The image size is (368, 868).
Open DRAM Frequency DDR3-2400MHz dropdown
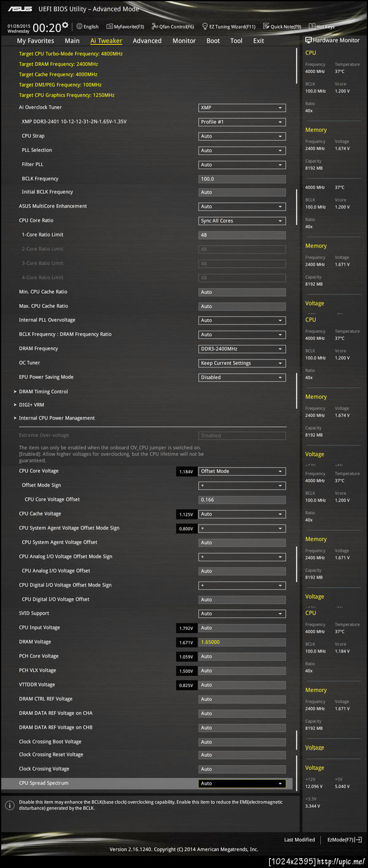coord(242,348)
